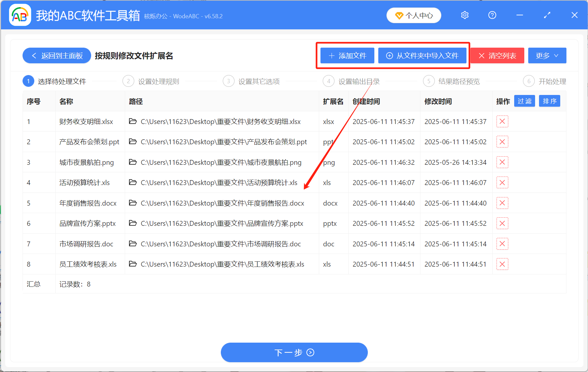
Task: Delete row 城市夜景航拍.png
Action: 502,162
